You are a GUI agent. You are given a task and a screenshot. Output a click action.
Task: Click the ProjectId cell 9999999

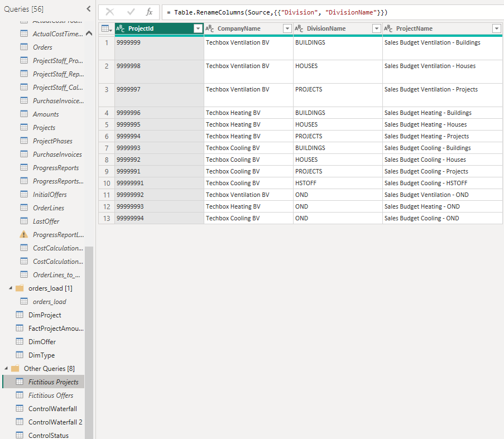(x=160, y=48)
